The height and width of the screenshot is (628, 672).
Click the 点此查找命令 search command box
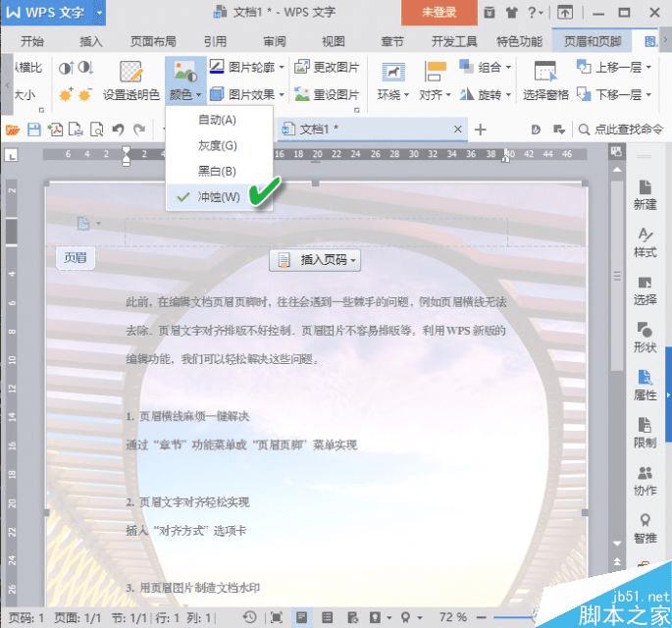pos(621,130)
